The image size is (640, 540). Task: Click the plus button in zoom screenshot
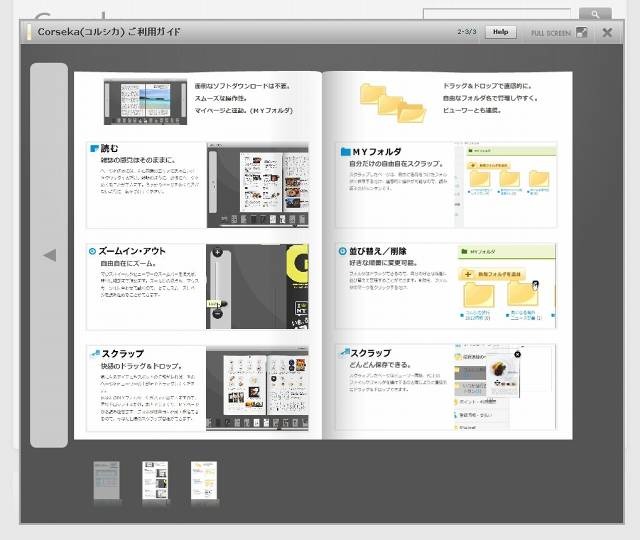(218, 252)
